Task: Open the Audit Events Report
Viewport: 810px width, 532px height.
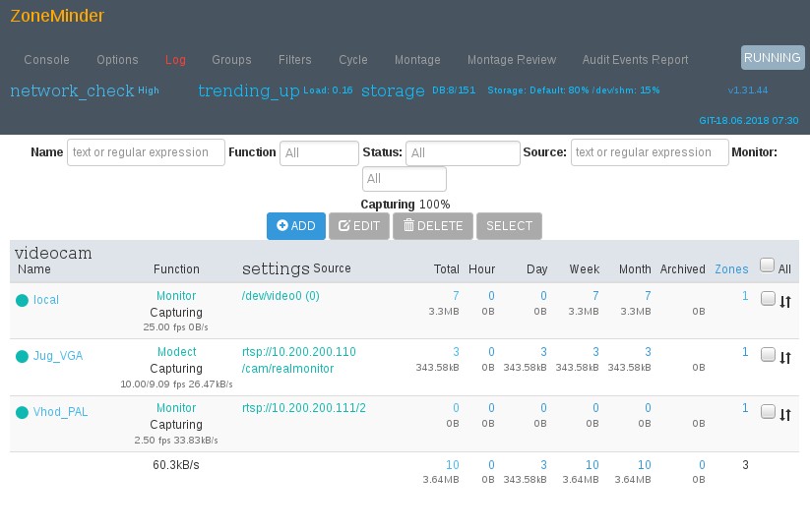Action: click(x=636, y=60)
